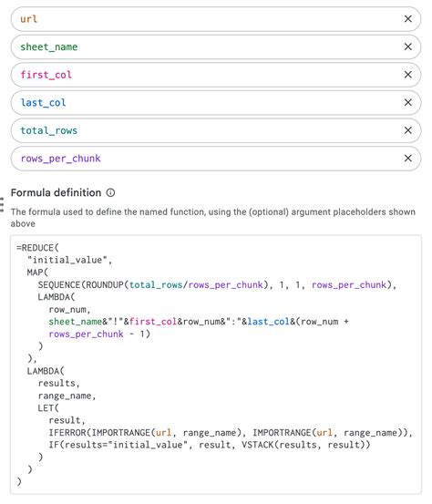Remove the sheet_name argument placeholder
The height and width of the screenshot is (504, 432).
click(408, 46)
